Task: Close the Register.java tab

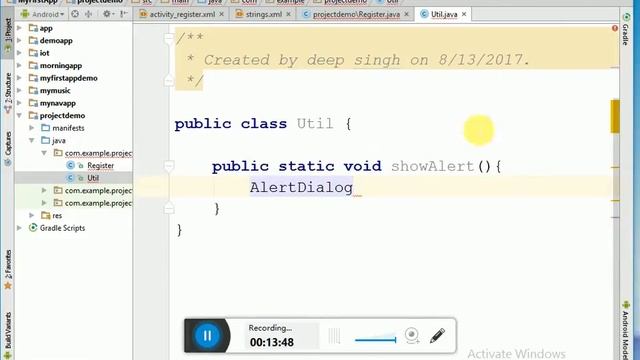Action: tap(407, 14)
